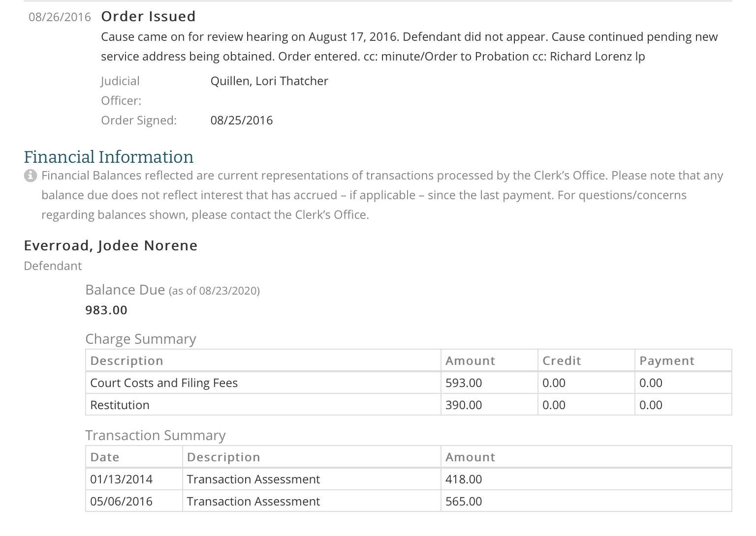Click the Transaction Summary label
The image size is (756, 536).
tap(156, 436)
